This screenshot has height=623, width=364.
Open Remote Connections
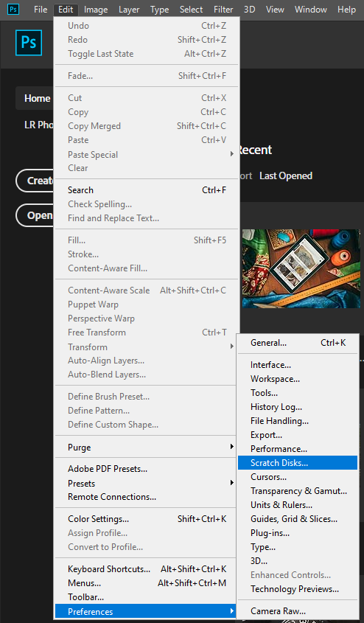pyautogui.click(x=147, y=497)
